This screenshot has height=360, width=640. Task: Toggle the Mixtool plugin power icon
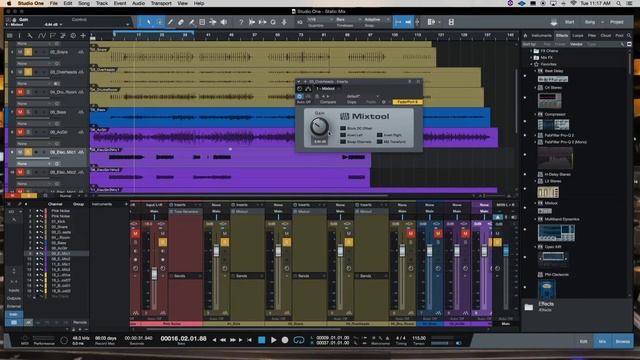coord(299,96)
